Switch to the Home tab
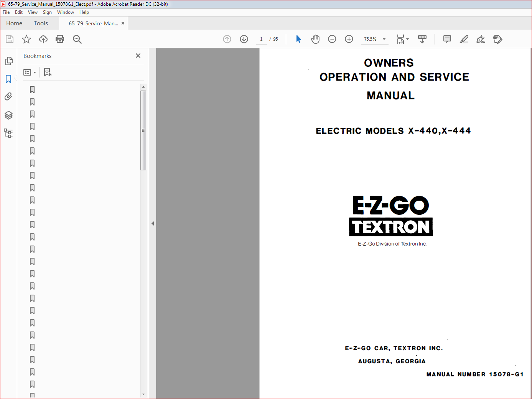The width and height of the screenshot is (532, 399). coord(14,23)
